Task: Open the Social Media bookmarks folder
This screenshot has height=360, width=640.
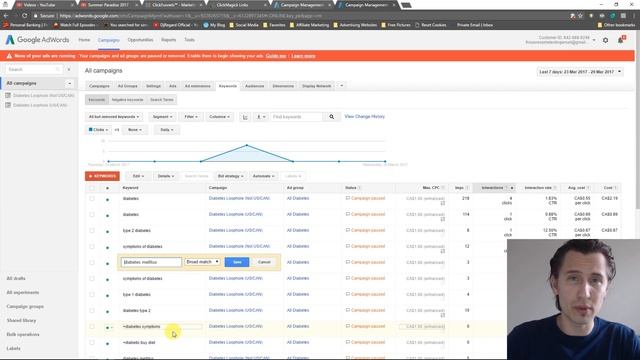Action: 244,25
